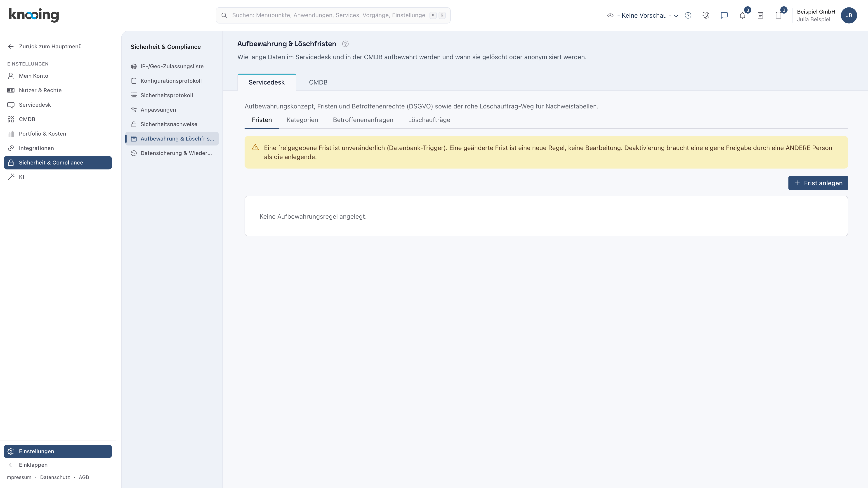Click the Frist anlegen button
This screenshot has height=488, width=868.
(x=818, y=183)
